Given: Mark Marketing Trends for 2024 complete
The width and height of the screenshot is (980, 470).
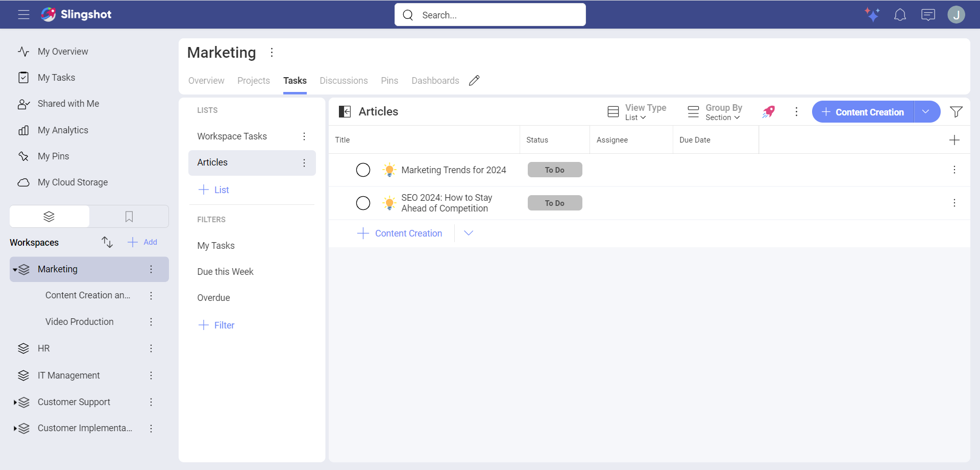Looking at the screenshot, I should [x=363, y=170].
